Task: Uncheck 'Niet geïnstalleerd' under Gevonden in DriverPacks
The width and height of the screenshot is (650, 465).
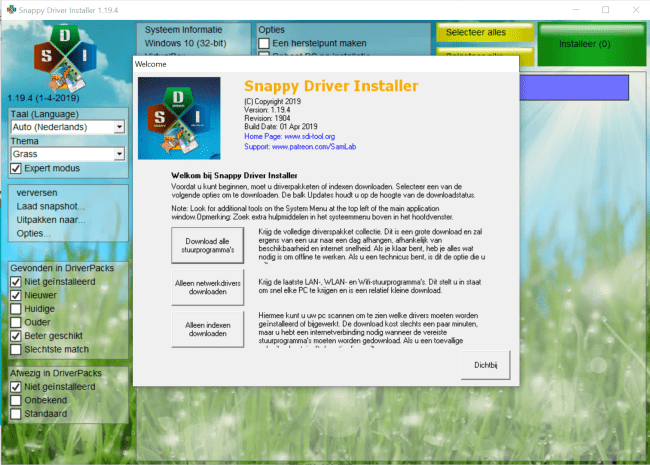Action: pyautogui.click(x=16, y=282)
